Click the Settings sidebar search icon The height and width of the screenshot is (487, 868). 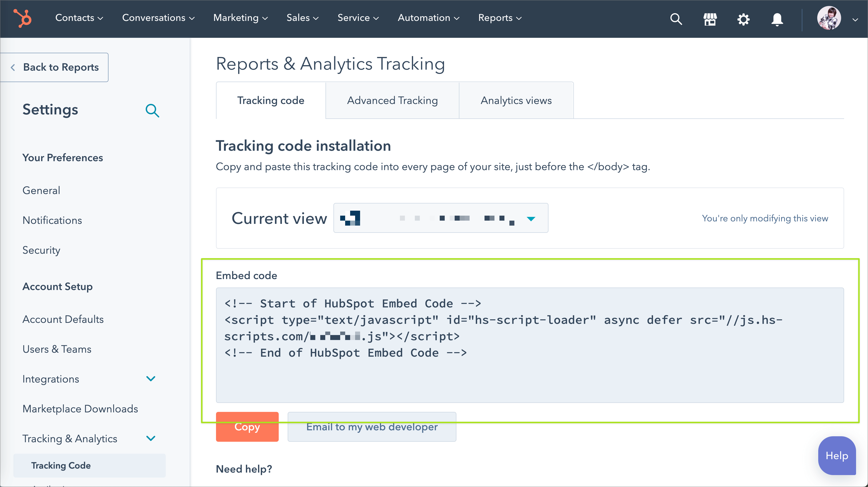tap(152, 110)
